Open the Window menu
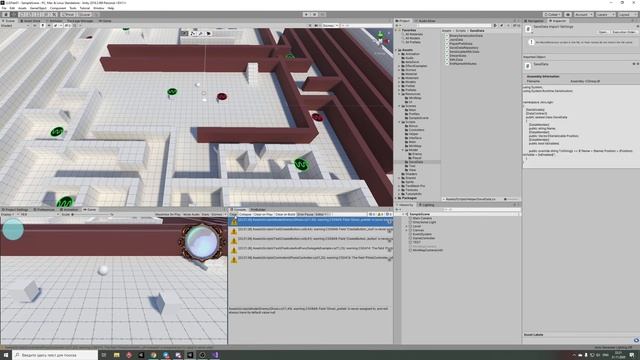Viewport: 640px width, 360px height. click(x=99, y=8)
